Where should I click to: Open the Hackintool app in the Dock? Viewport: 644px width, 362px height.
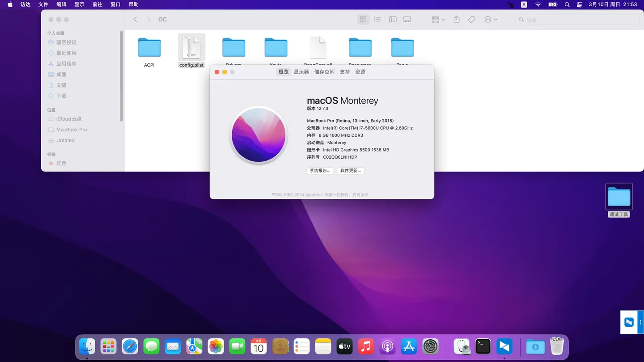(462, 346)
